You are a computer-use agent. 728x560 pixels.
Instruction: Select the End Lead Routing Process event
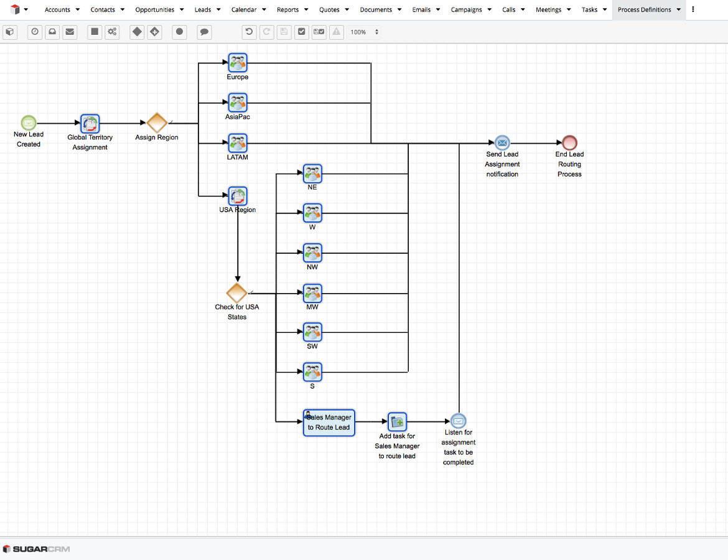[x=569, y=143]
